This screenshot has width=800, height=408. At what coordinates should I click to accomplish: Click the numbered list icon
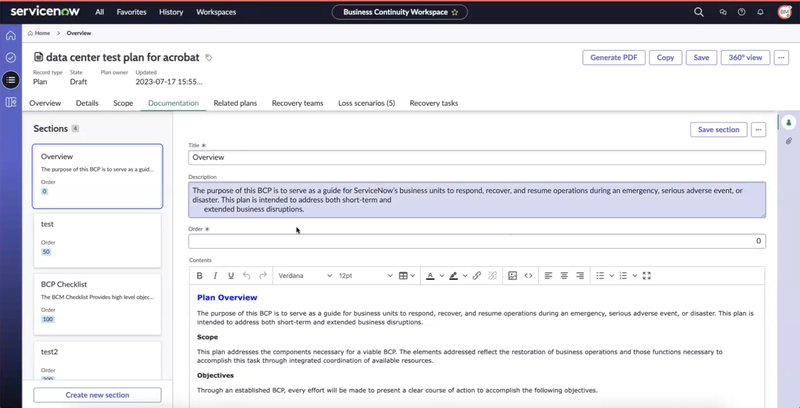(623, 275)
